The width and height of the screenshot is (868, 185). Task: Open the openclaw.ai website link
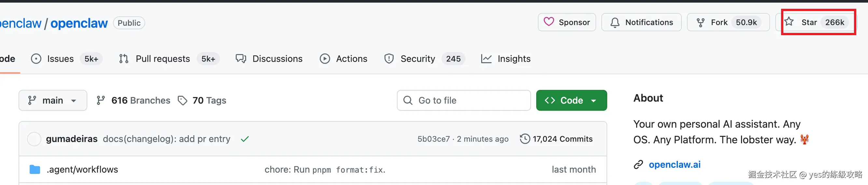pos(674,164)
